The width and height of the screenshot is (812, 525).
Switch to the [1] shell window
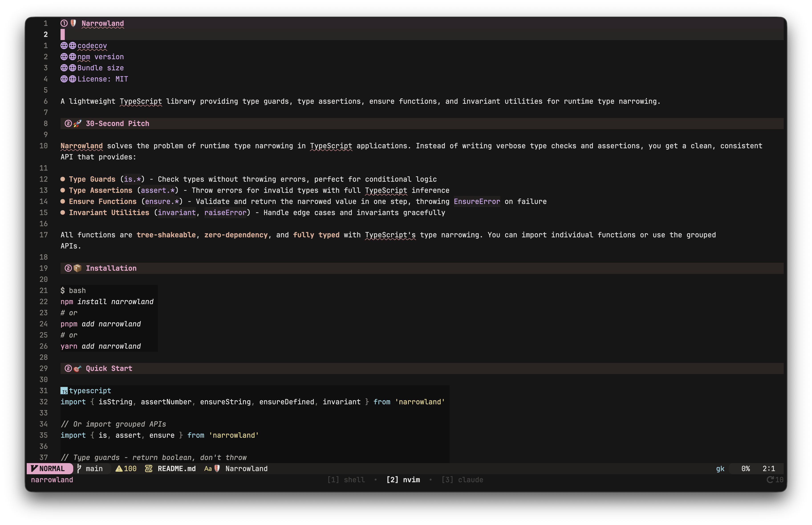coord(346,480)
